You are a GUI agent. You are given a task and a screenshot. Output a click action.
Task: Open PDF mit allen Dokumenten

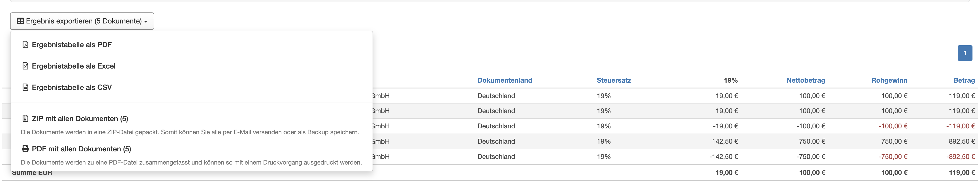point(82,149)
